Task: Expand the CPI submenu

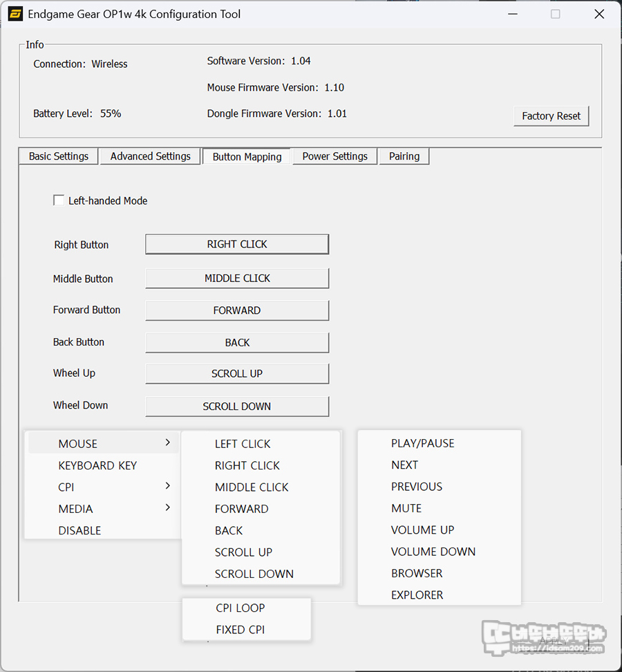Action: pyautogui.click(x=103, y=487)
